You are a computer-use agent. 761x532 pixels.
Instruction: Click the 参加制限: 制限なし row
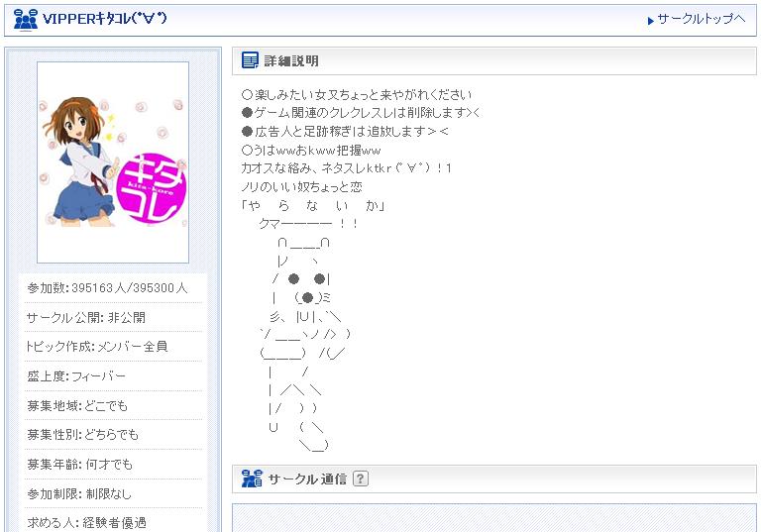[x=113, y=494]
